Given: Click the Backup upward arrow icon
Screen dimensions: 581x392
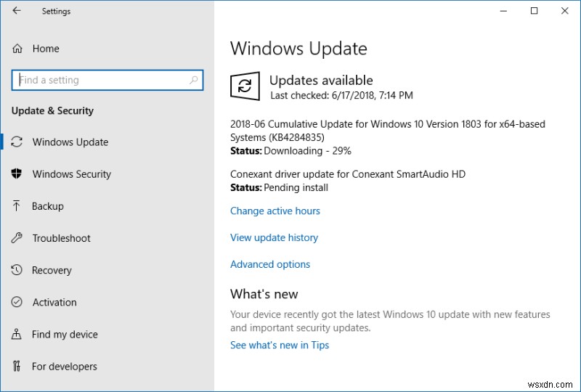Looking at the screenshot, I should pyautogui.click(x=16, y=205).
